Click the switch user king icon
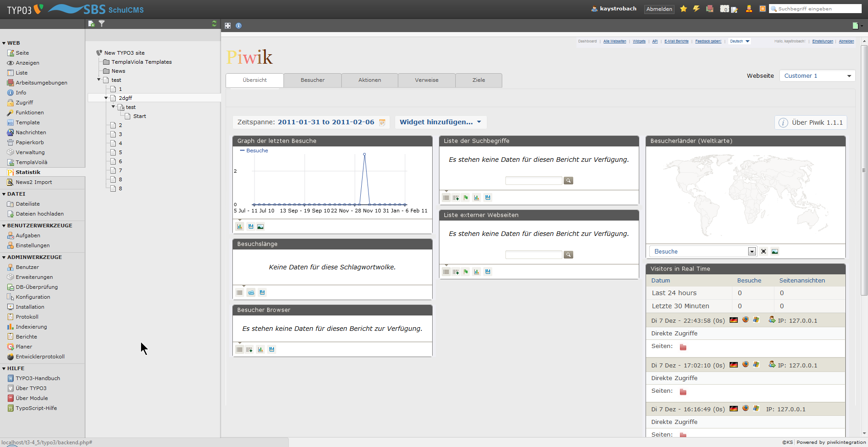868x447 pixels. pyautogui.click(x=749, y=9)
